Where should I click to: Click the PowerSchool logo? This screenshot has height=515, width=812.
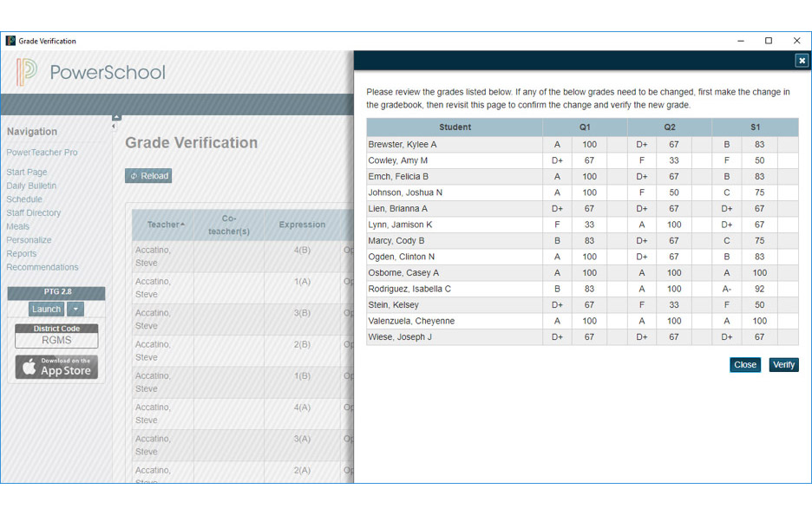click(91, 72)
